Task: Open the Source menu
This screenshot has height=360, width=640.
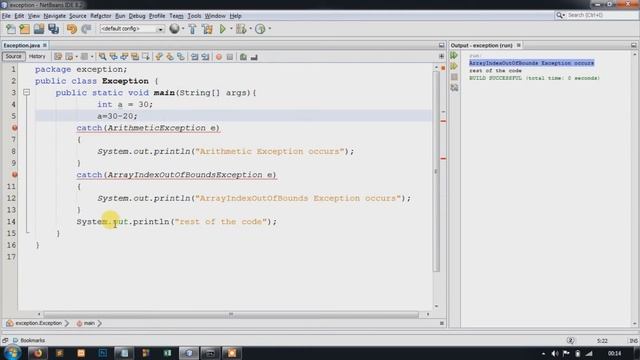Action: (78, 16)
